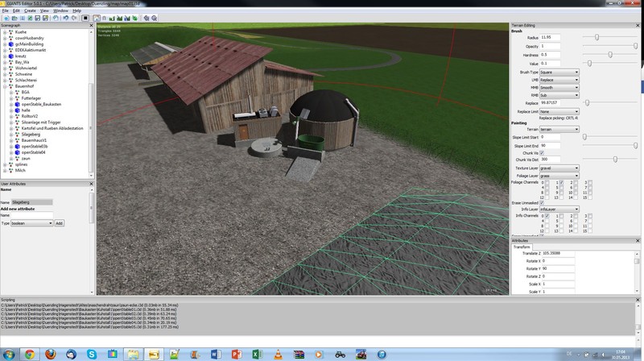The image size is (644, 361).
Task: Select the blue-green terrain mode toolbar icon
Action: tap(127, 18)
